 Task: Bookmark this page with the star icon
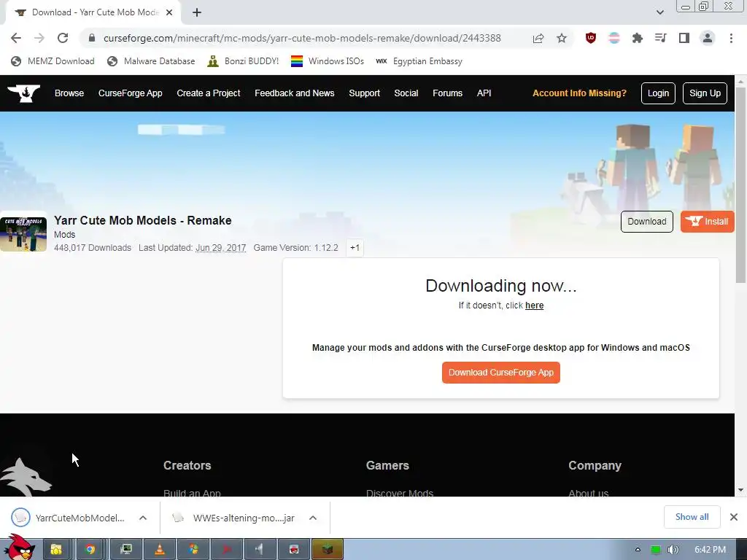(x=562, y=38)
